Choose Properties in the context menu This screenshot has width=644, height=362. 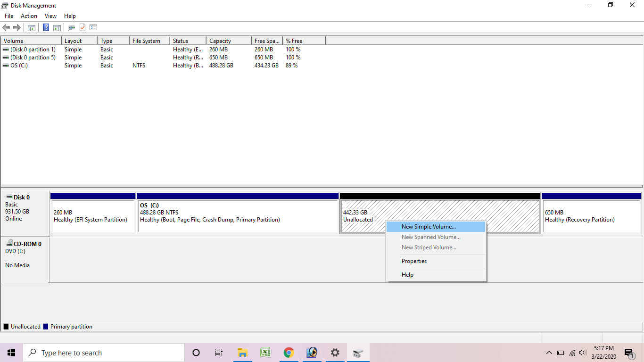414,261
